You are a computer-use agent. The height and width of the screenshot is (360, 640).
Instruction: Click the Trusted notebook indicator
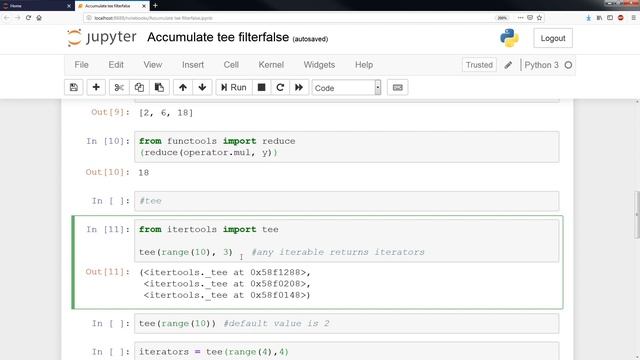(479, 65)
